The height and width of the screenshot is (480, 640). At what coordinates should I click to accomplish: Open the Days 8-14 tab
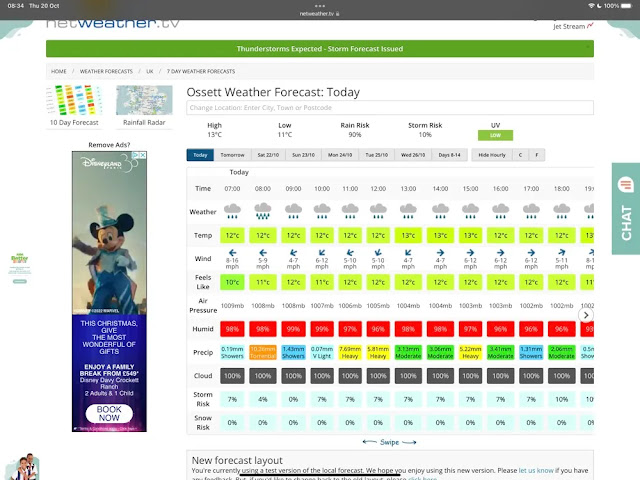coord(449,155)
